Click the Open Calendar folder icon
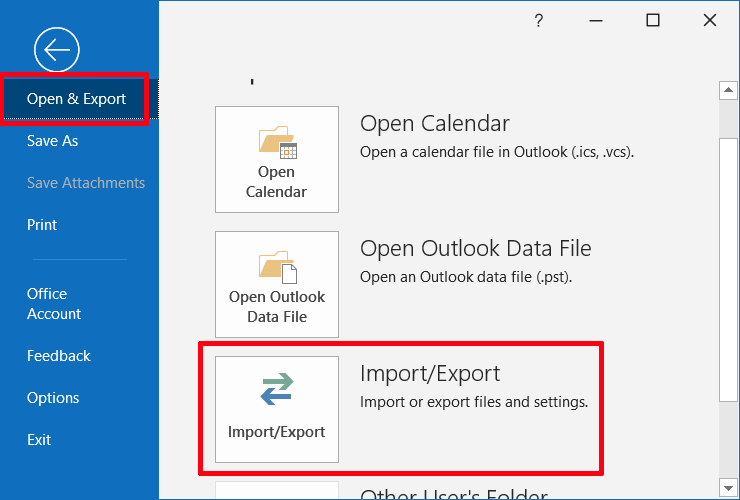Screen dimensions: 740x500 point(278,142)
